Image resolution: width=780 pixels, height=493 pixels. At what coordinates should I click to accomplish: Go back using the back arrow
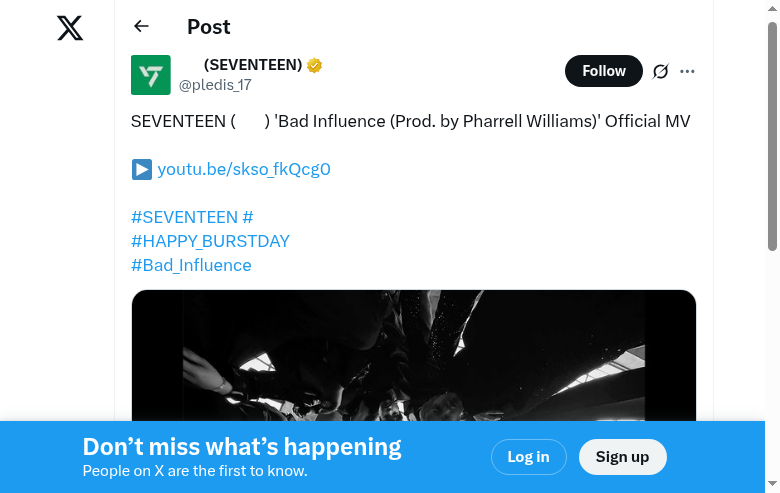(141, 27)
